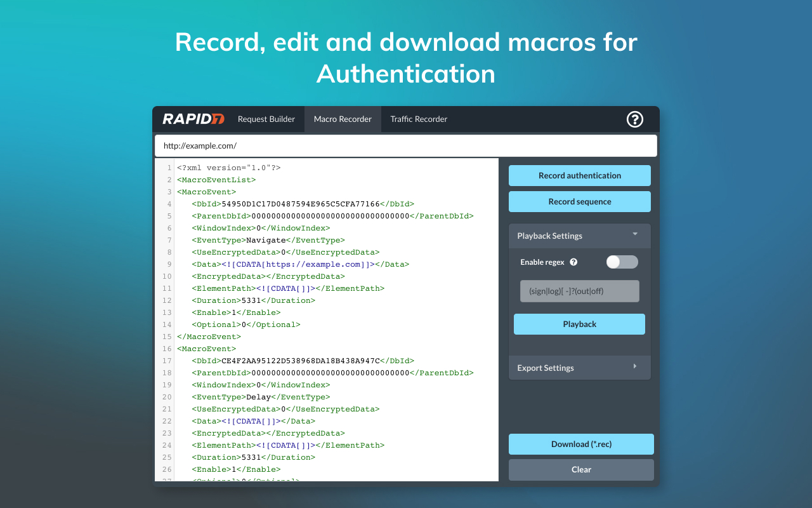Clear the recorded macro
Image resolution: width=812 pixels, height=508 pixels.
(581, 469)
